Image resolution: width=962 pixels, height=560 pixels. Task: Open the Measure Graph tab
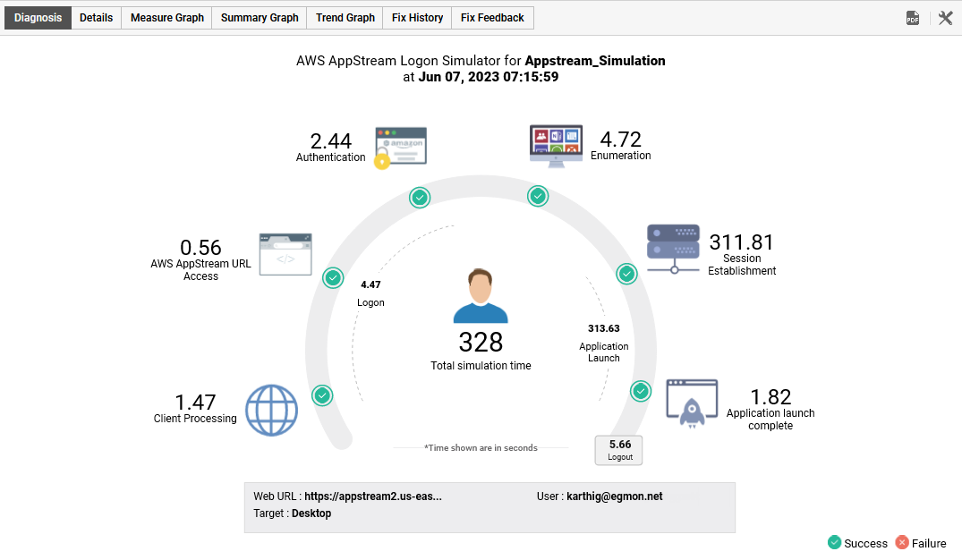point(166,18)
